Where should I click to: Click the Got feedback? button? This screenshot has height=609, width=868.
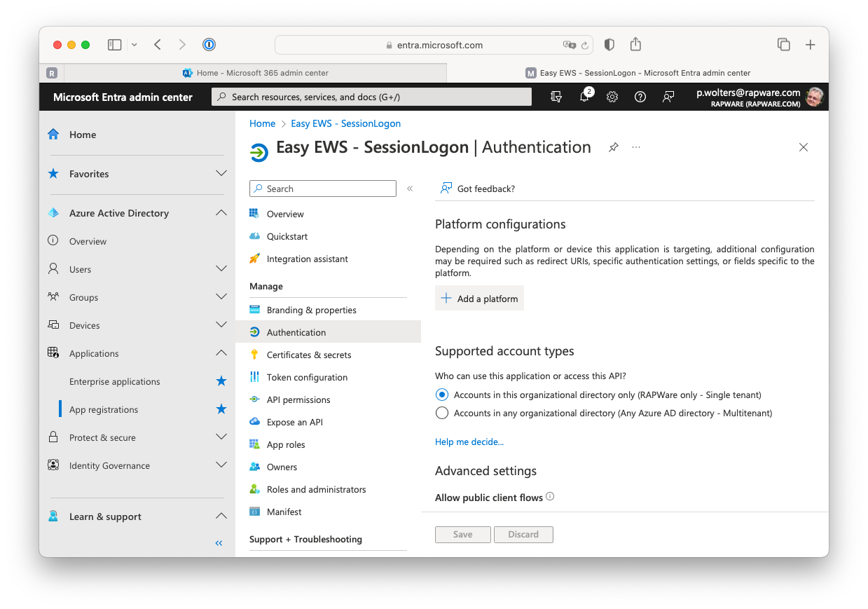(477, 189)
